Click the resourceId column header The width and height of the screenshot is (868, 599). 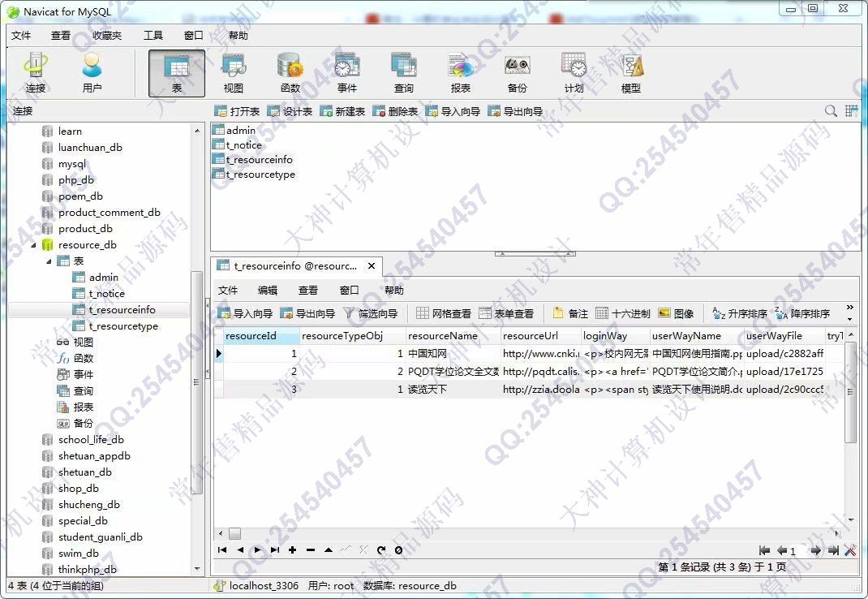click(260, 336)
